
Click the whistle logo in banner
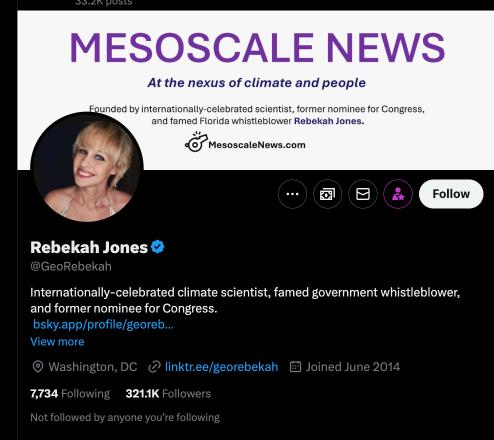[x=196, y=142]
